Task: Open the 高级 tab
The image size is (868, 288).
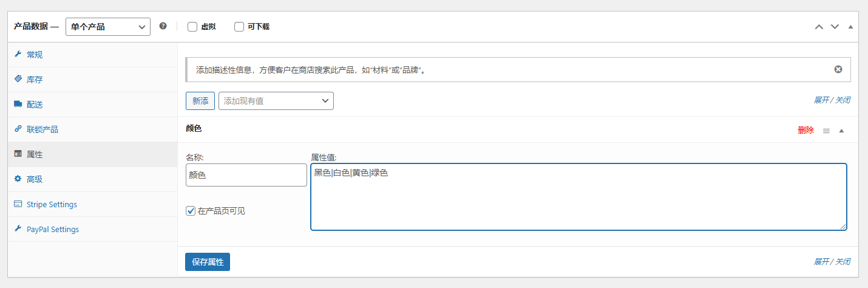Action: (x=92, y=179)
